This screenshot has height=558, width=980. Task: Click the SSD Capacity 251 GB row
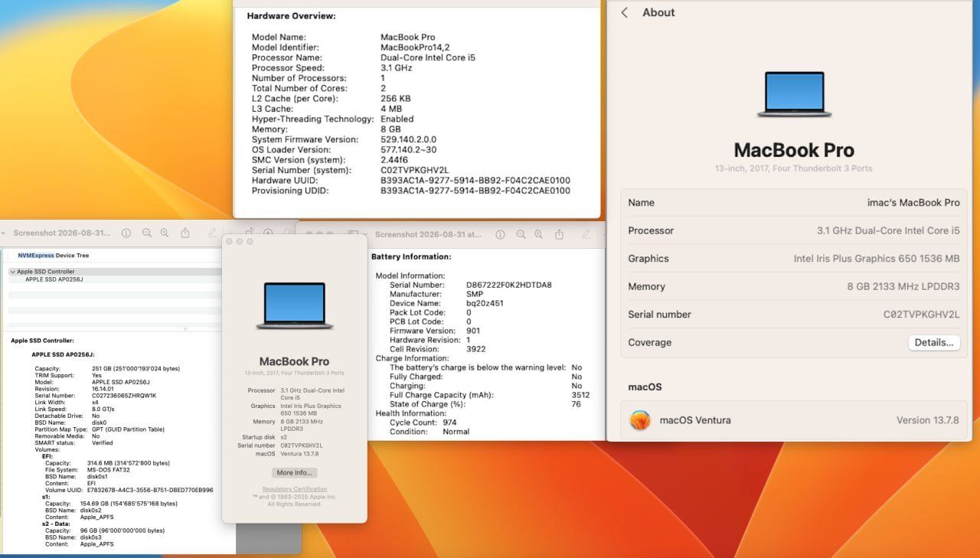coord(107,368)
